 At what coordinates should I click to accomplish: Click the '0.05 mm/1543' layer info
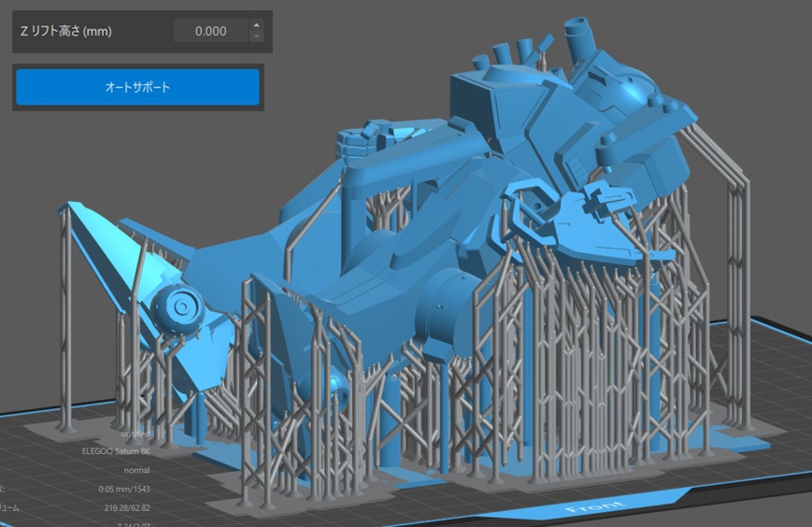click(x=124, y=489)
